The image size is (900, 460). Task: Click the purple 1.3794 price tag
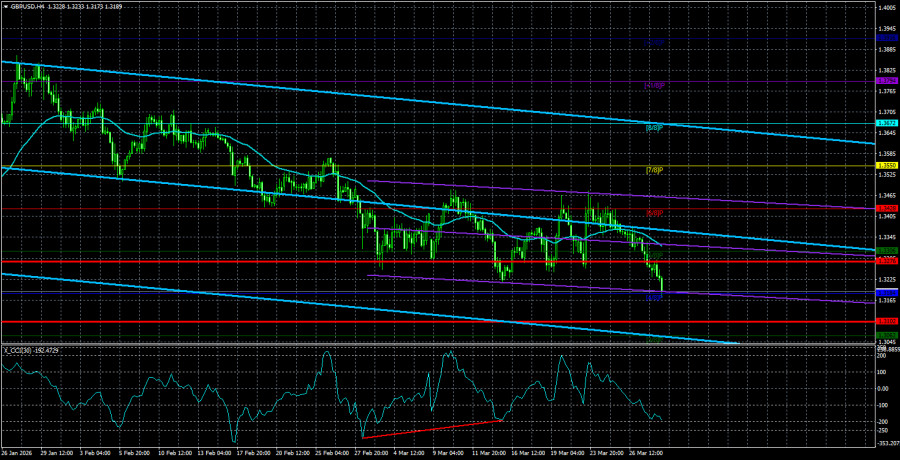[885, 81]
